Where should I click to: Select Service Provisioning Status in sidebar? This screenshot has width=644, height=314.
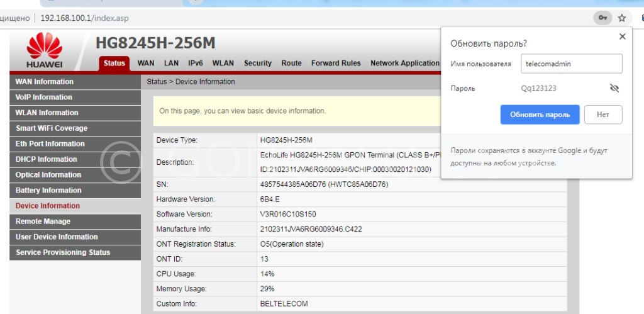[x=75, y=252]
